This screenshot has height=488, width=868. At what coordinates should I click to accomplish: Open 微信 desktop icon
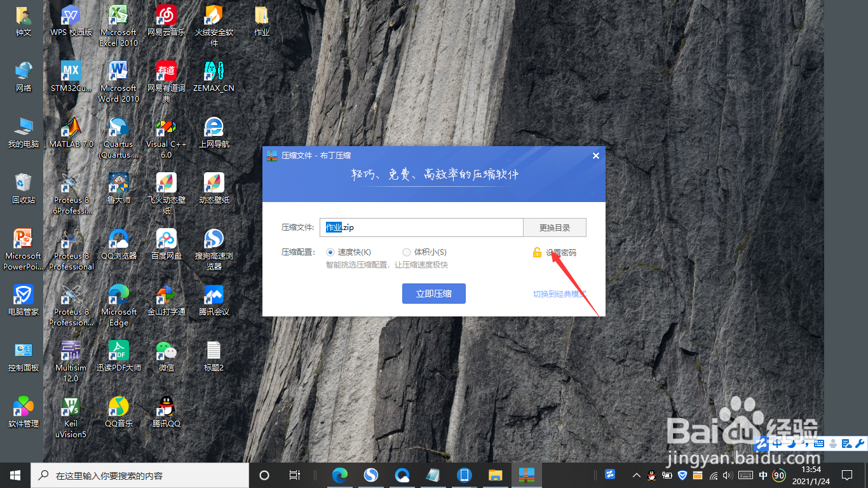[166, 356]
